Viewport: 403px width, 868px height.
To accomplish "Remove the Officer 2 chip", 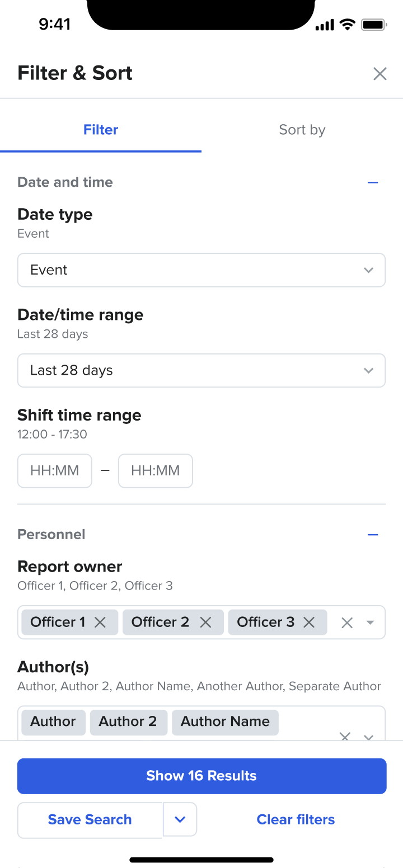I will pos(205,622).
